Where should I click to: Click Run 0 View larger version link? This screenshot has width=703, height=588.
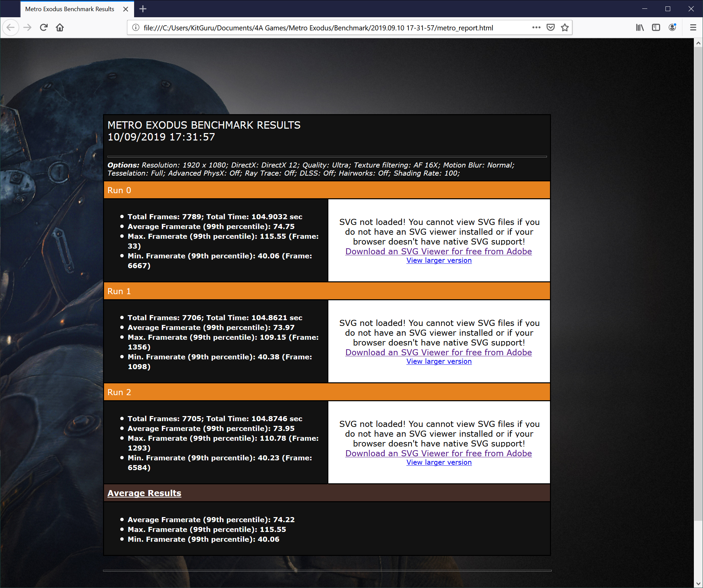point(439,260)
